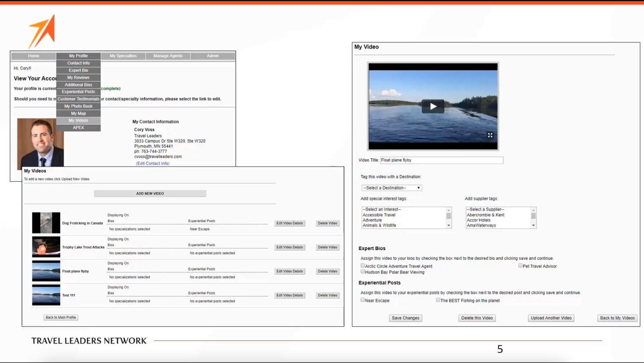Image resolution: width=644 pixels, height=363 pixels.
Task: Click the Travel Leaders arrow logo
Action: point(42,31)
